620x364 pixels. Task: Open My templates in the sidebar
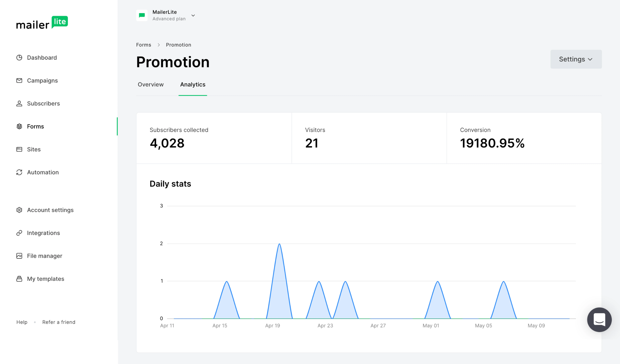click(45, 279)
